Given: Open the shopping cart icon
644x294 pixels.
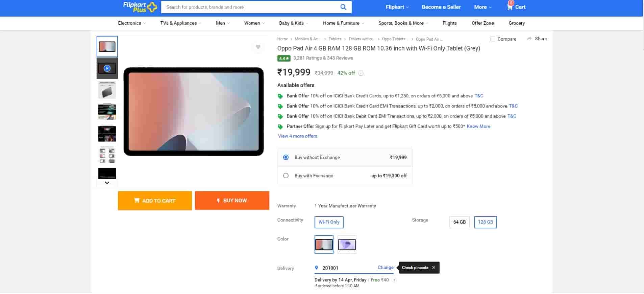Looking at the screenshot, I should (510, 7).
